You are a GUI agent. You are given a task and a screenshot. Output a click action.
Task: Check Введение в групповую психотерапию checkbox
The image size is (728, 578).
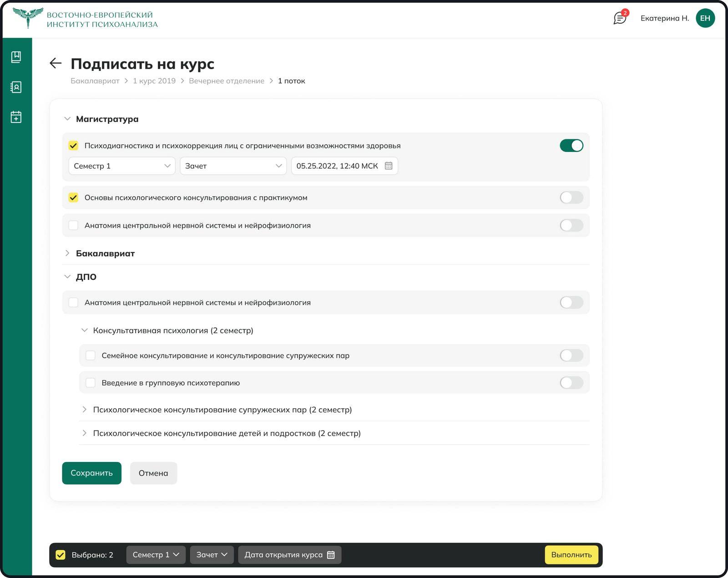point(91,383)
